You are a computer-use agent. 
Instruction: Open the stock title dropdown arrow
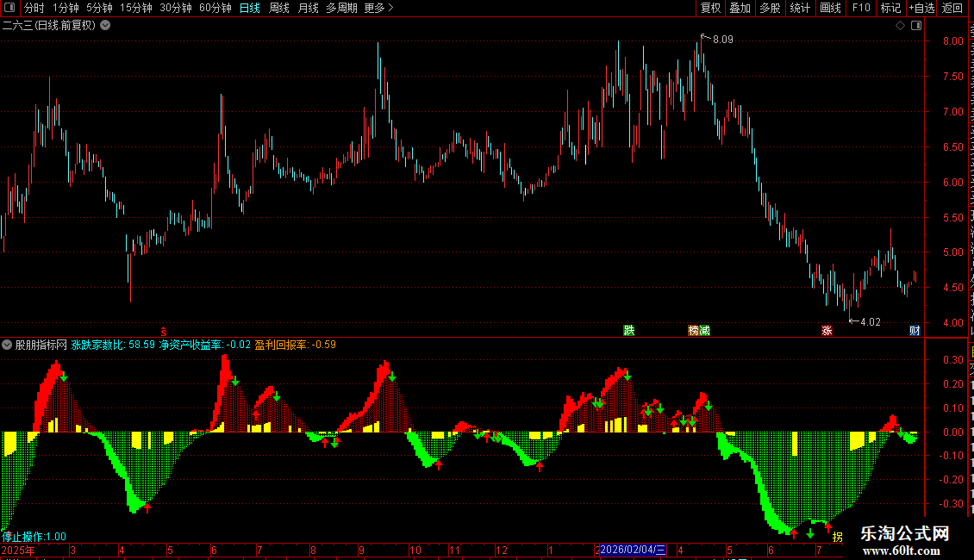pos(106,26)
